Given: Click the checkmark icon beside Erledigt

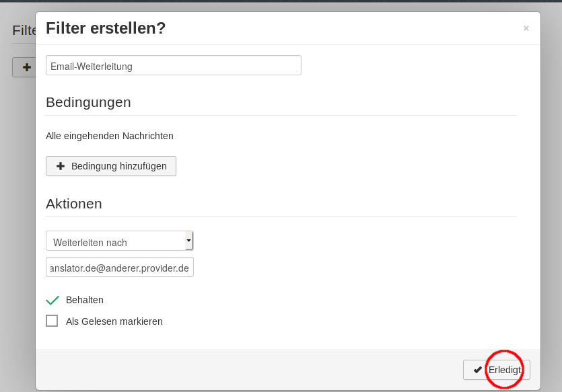Looking at the screenshot, I should [477, 370].
